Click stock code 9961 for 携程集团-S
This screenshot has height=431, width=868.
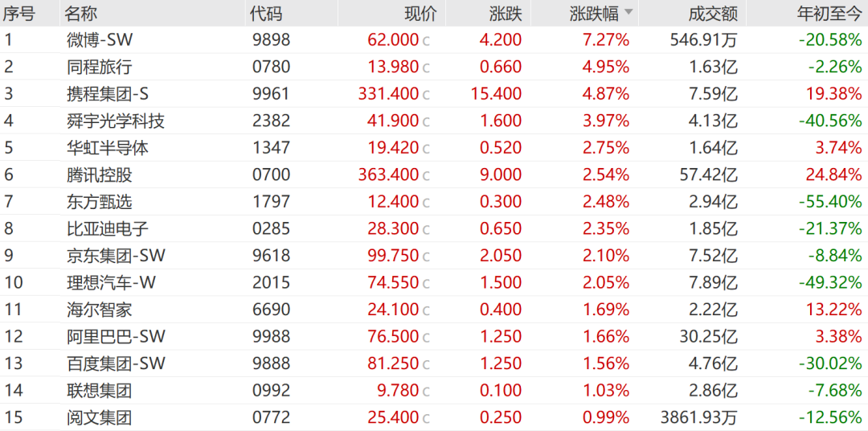[270, 93]
